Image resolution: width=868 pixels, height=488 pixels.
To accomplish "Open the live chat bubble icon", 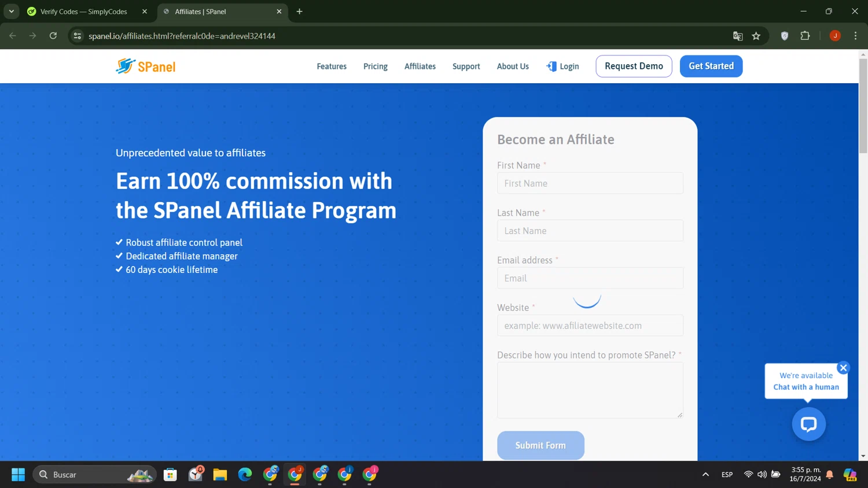I will click(808, 424).
